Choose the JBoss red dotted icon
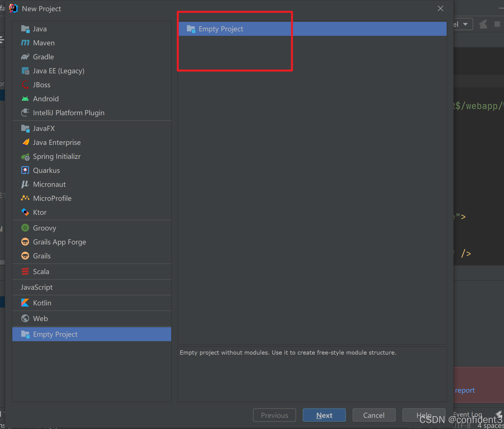This screenshot has height=429, width=504. (25, 85)
